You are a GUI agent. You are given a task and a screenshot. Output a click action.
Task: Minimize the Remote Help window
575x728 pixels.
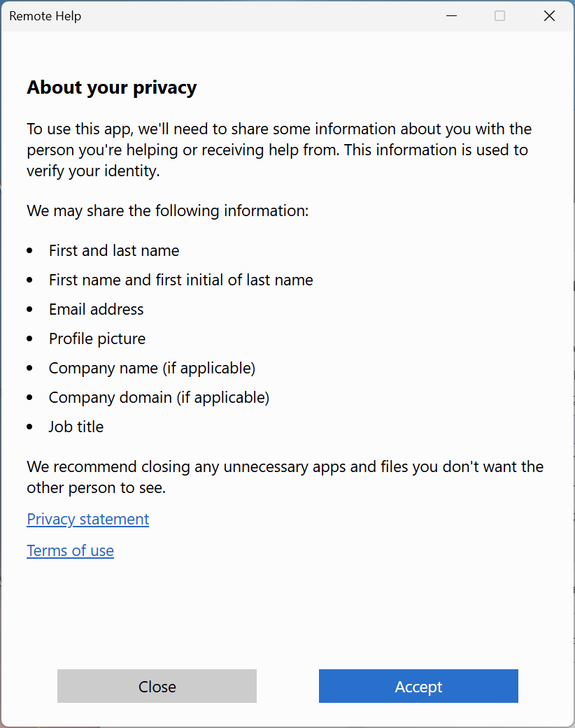coord(451,16)
